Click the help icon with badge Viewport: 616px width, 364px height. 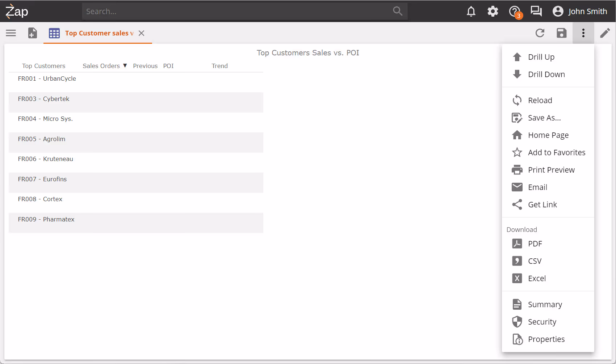click(514, 12)
